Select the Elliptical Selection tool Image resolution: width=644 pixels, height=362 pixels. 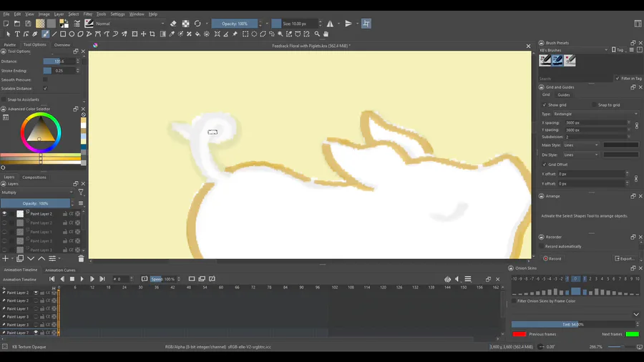[254, 34]
